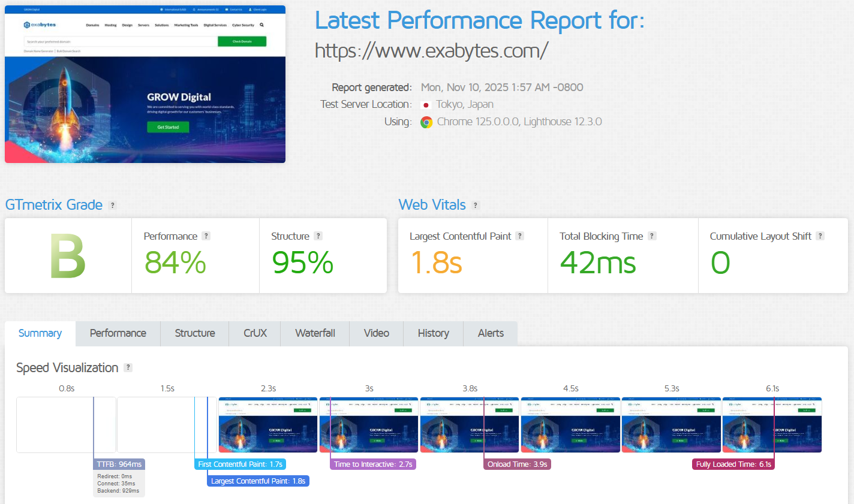Click the help icon next to GTmetrix Grade
This screenshot has height=504, width=854.
tap(112, 205)
